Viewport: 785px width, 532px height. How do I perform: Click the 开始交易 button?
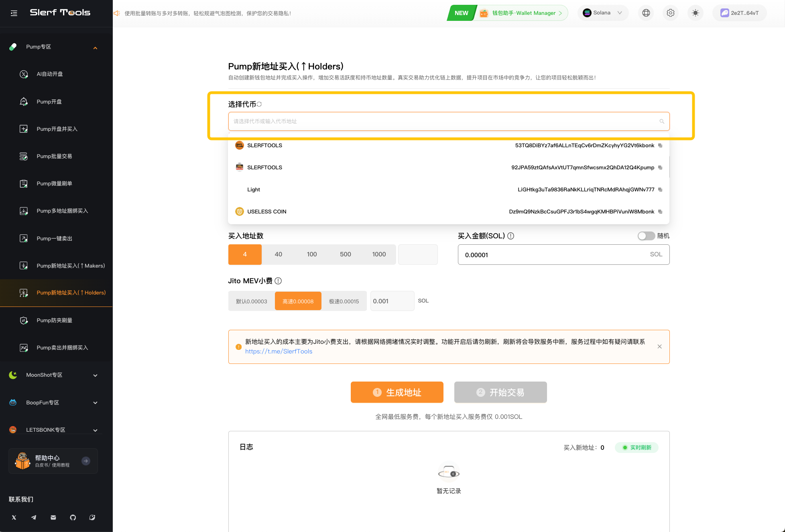coord(500,392)
